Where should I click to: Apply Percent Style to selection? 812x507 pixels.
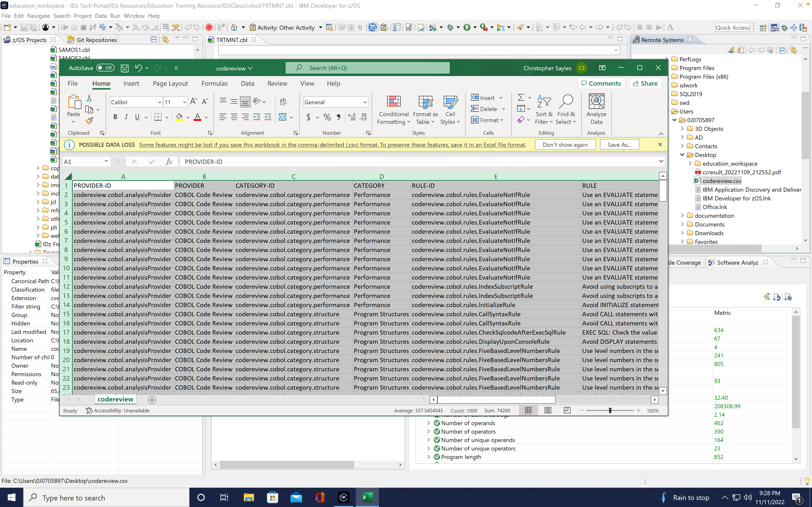point(327,117)
